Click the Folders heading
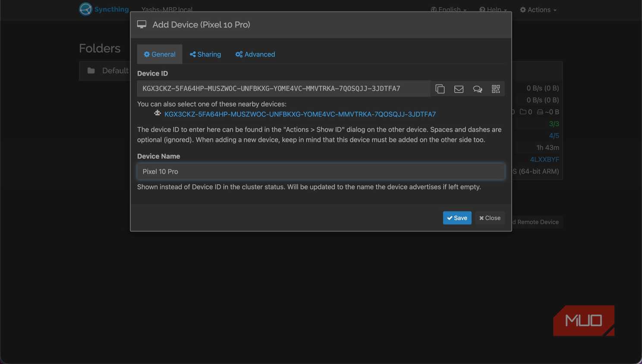The image size is (642, 364). pyautogui.click(x=100, y=48)
